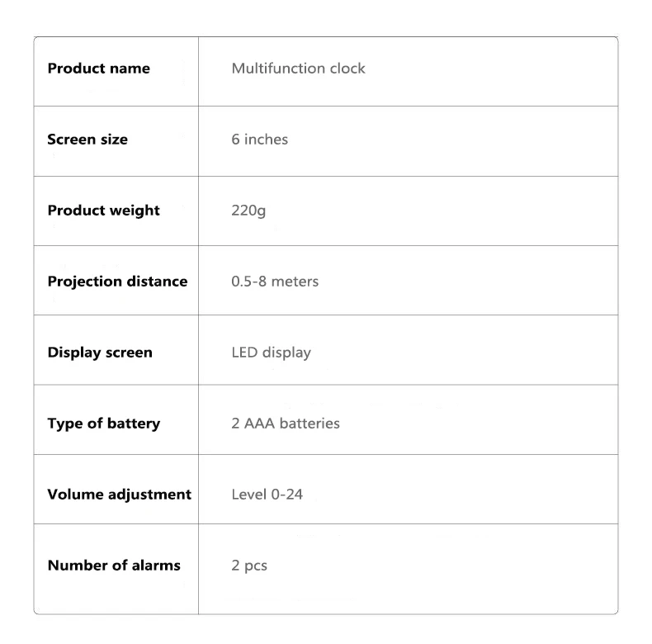The image size is (652, 644).
Task: Click the "Screen size" label
Action: coord(87,140)
